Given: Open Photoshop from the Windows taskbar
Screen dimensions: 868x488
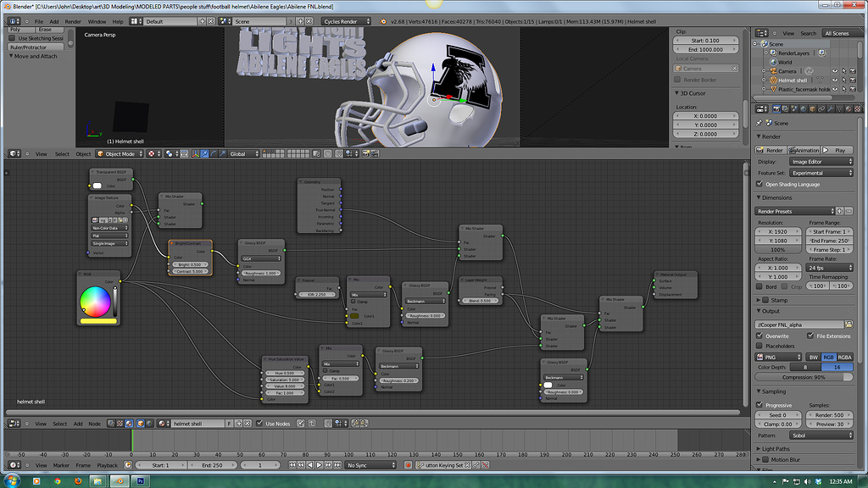Looking at the screenshot, I should (x=140, y=481).
